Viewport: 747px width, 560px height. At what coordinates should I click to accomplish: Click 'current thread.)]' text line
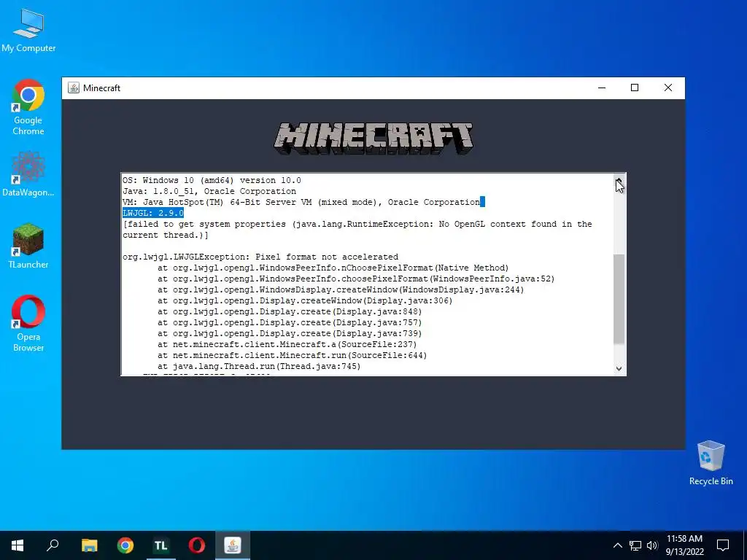click(x=166, y=236)
